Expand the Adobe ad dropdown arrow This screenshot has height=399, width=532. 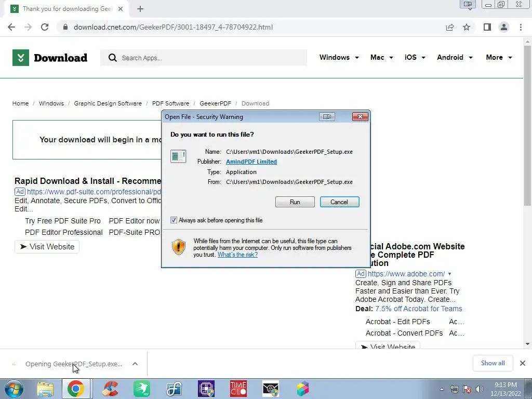pyautogui.click(x=449, y=274)
